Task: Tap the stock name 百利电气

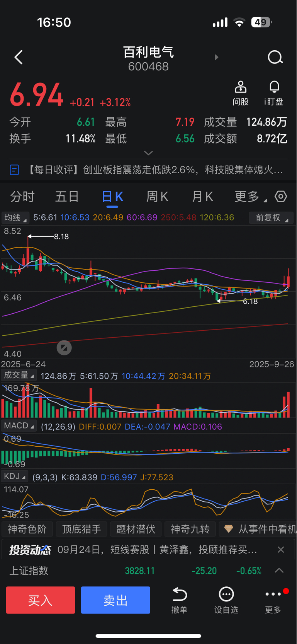Action: [148, 52]
